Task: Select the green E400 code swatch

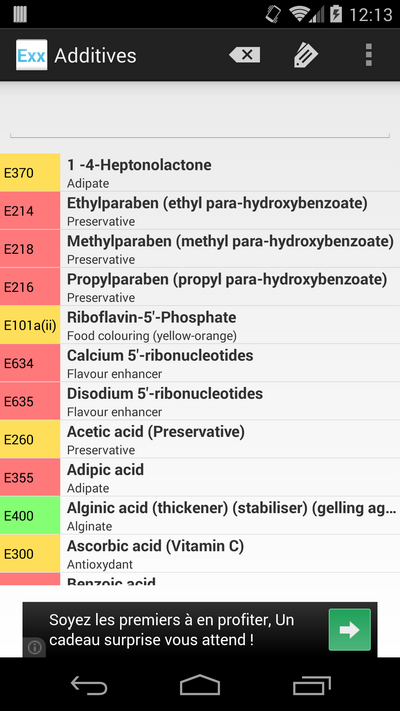Action: (x=30, y=515)
